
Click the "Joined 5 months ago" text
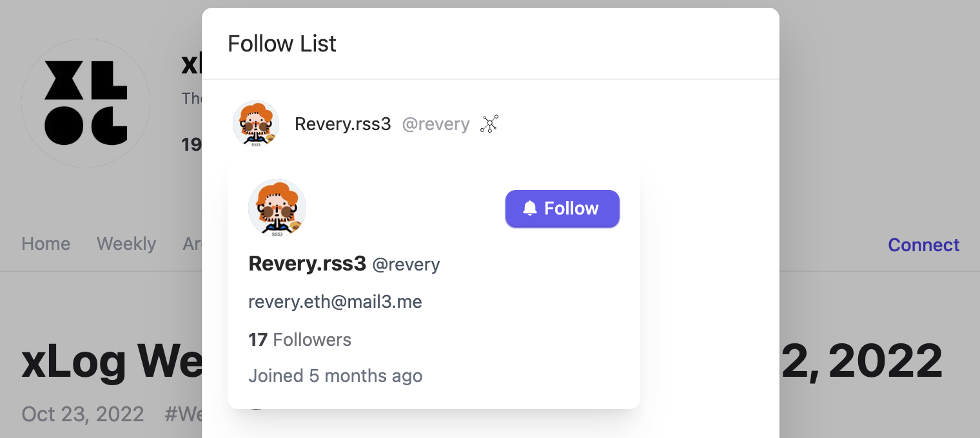point(335,376)
